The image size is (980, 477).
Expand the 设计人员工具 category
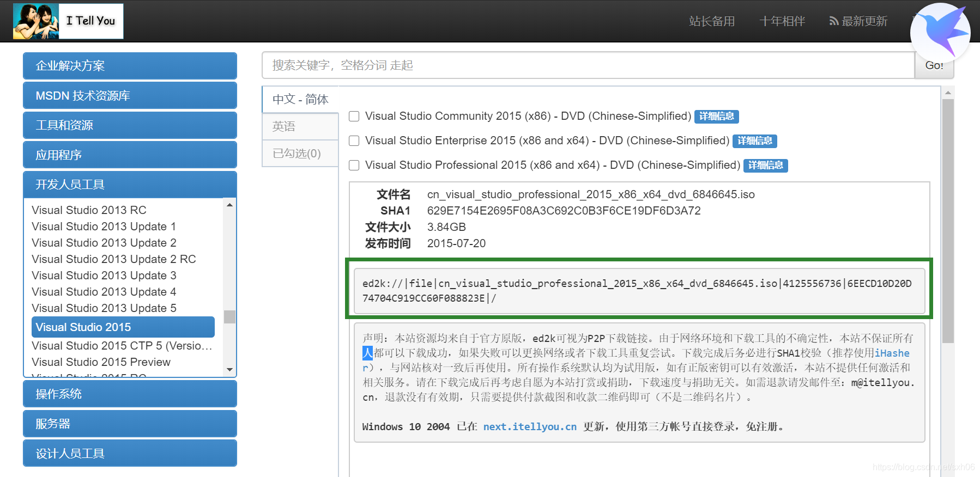(x=130, y=454)
